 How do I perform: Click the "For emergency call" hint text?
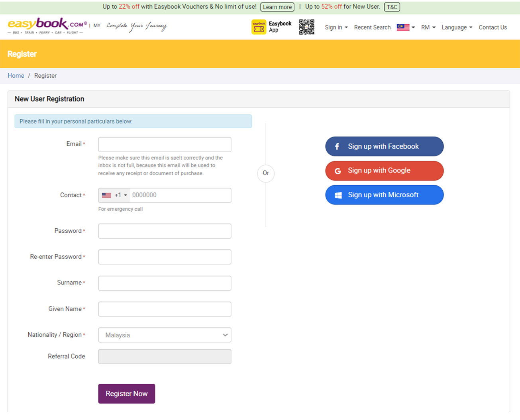pos(120,209)
